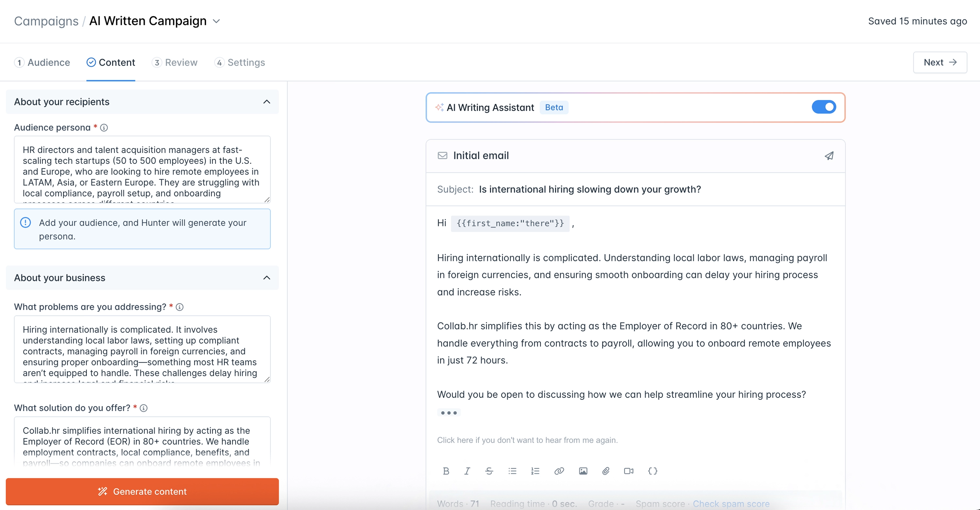Open the Settings step
980x510 pixels.
point(240,62)
